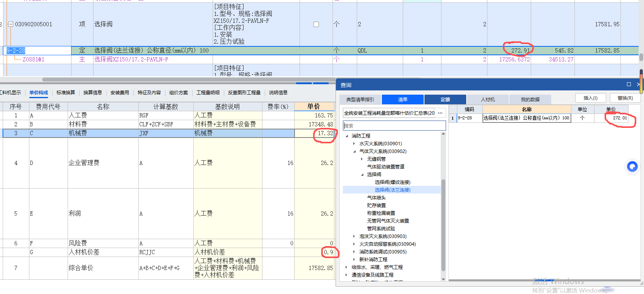Click the 单价 column header in price composition

coord(314,107)
